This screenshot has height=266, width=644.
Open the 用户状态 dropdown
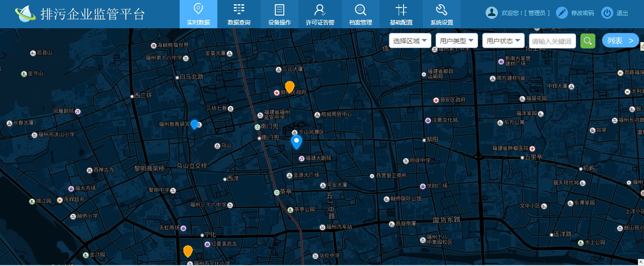click(503, 41)
